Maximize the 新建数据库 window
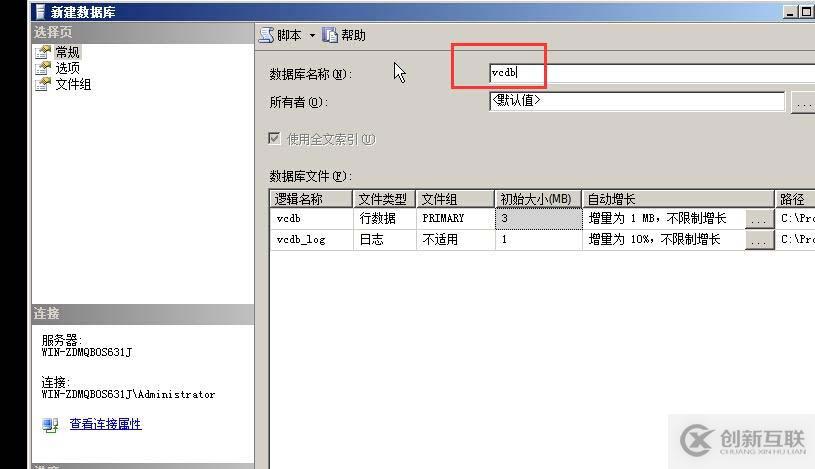Viewport: 815px width, 469px height. pos(807,11)
